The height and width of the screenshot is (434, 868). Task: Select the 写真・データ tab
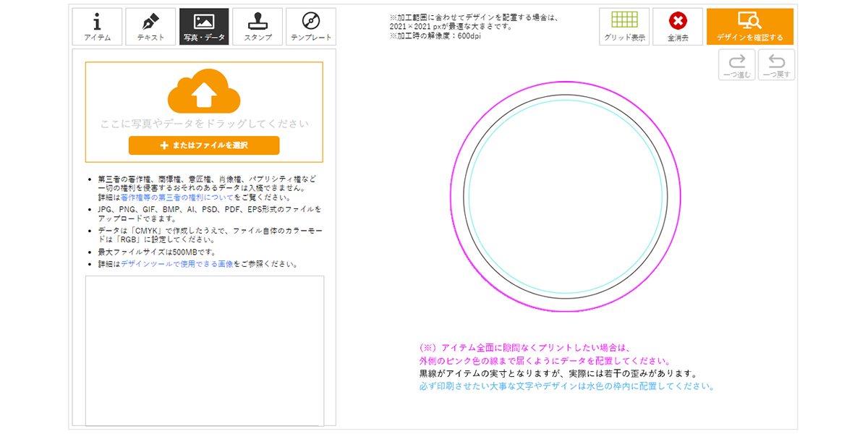pos(204,27)
